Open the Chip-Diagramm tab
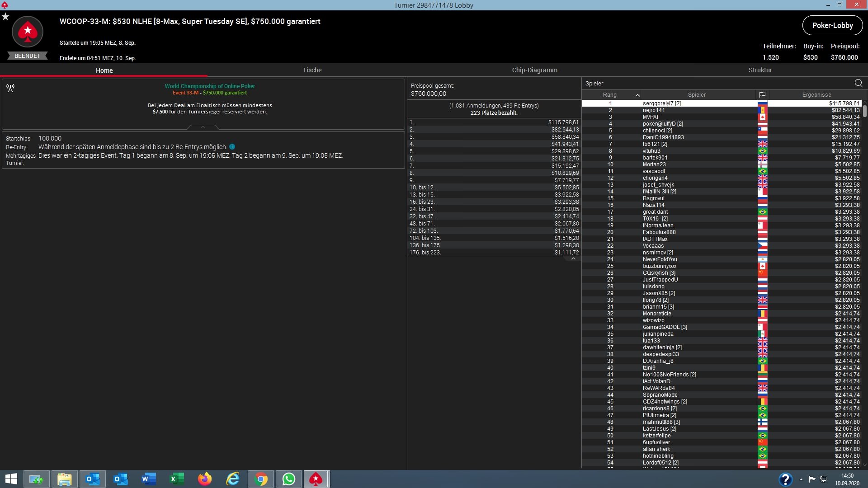The width and height of the screenshot is (868, 488). tap(534, 70)
